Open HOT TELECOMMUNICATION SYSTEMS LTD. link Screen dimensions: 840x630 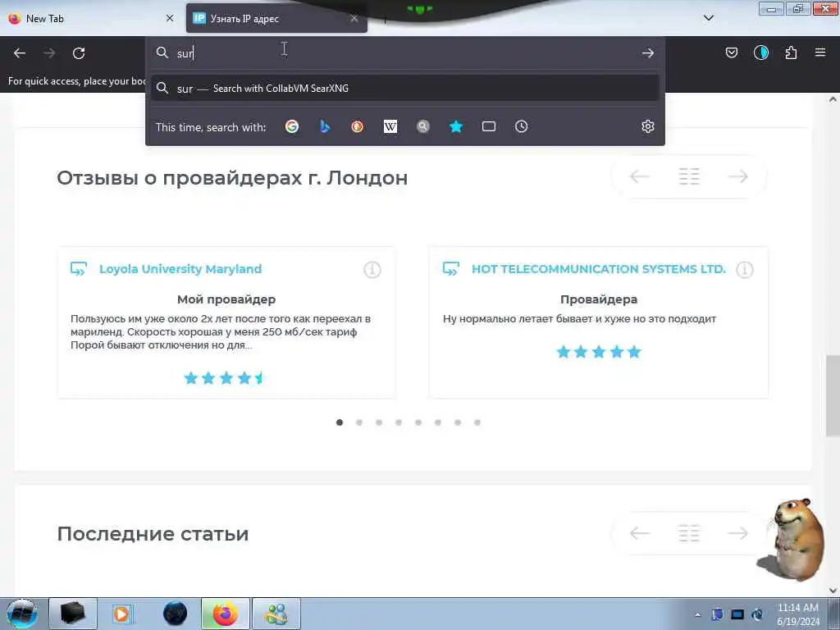(598, 269)
